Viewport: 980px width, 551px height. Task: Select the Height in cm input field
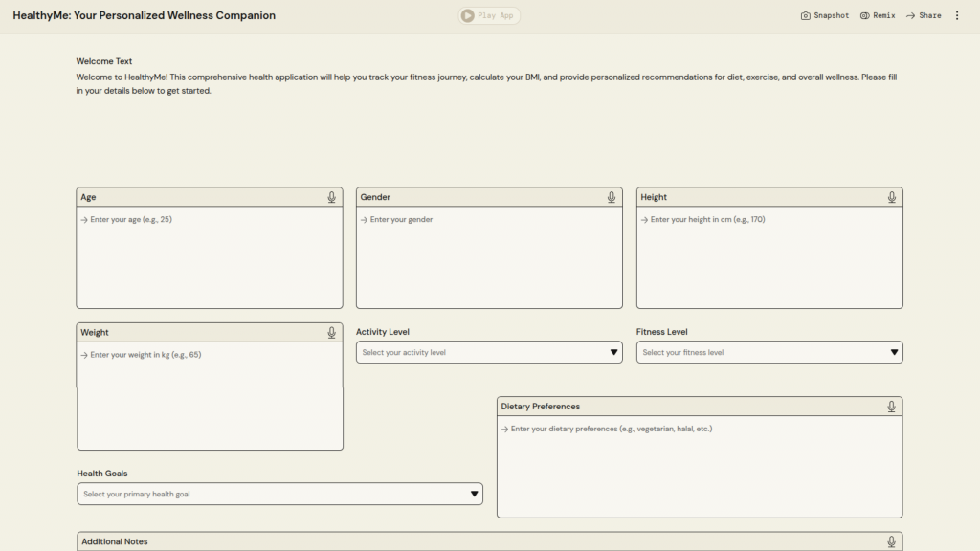tap(769, 258)
